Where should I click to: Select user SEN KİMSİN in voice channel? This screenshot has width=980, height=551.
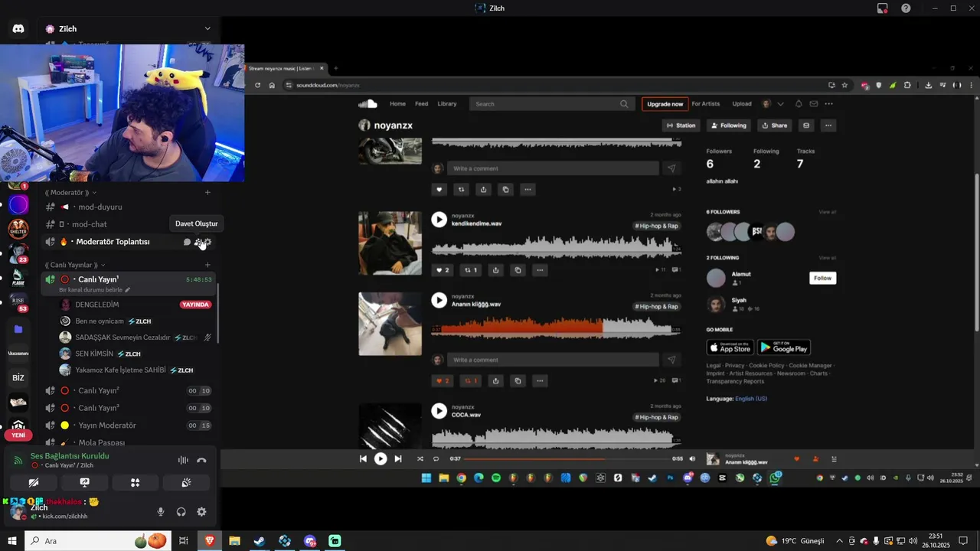94,354
